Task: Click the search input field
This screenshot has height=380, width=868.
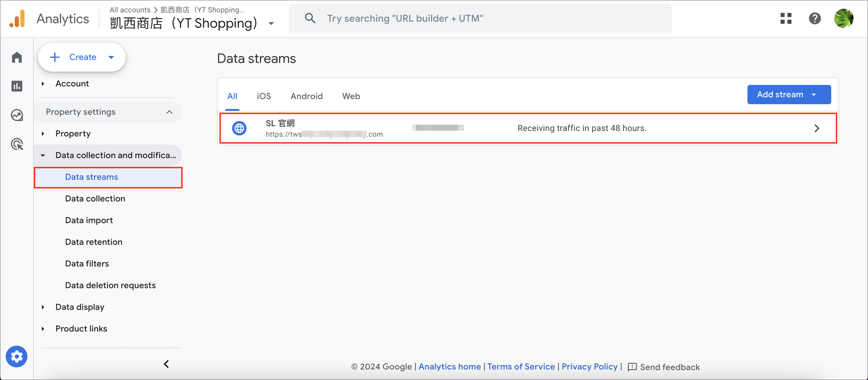Action: coord(480,18)
